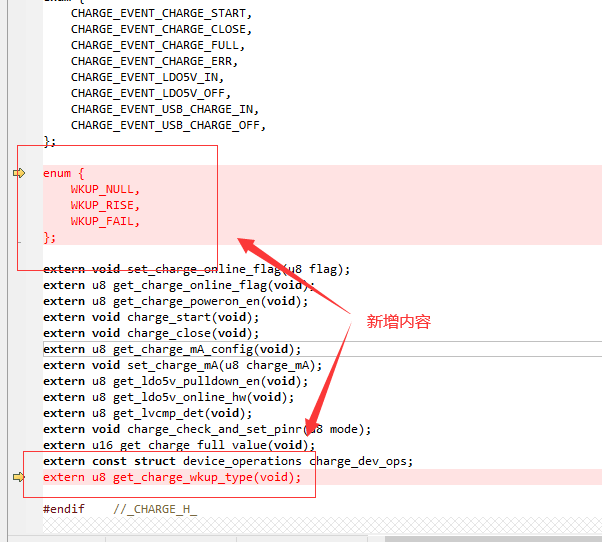Click the WKUP_FAIL enumerator
602x542 pixels.
pyautogui.click(x=105, y=221)
